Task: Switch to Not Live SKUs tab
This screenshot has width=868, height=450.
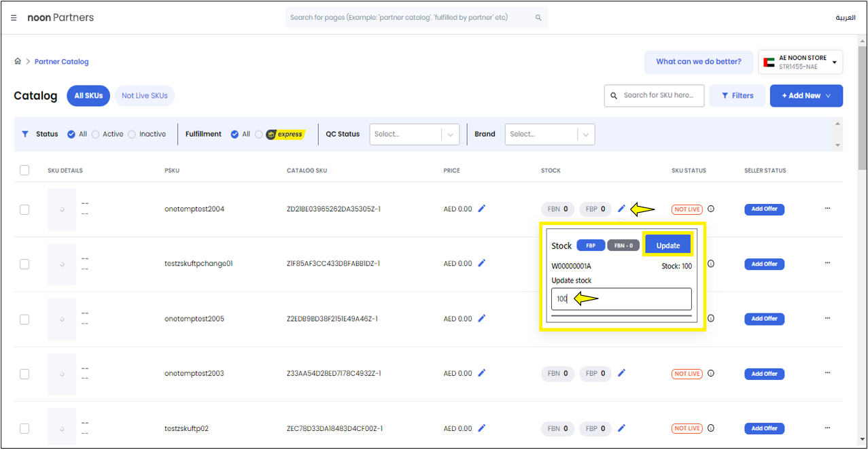Action: [x=144, y=96]
